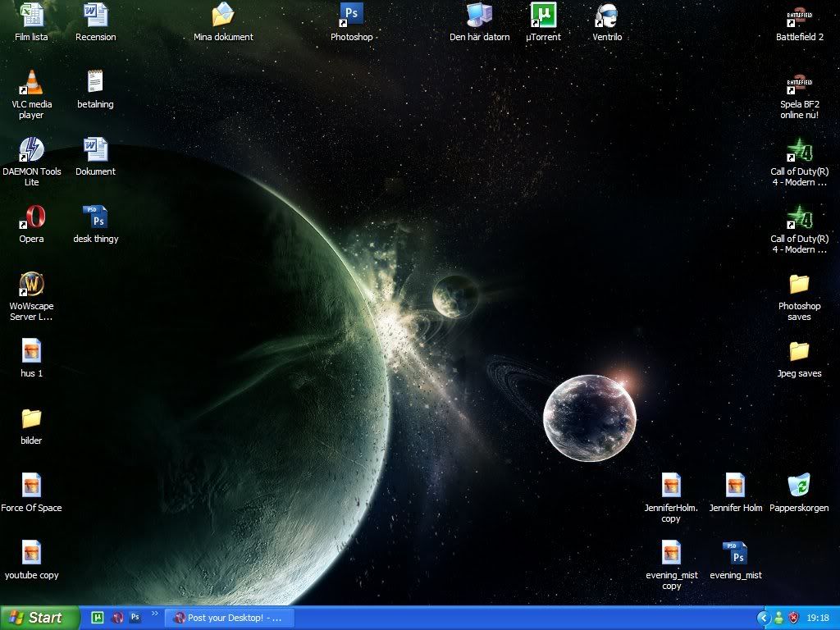Viewport: 840px width, 630px height.
Task: Open the Mina dokument folder
Action: [223, 15]
